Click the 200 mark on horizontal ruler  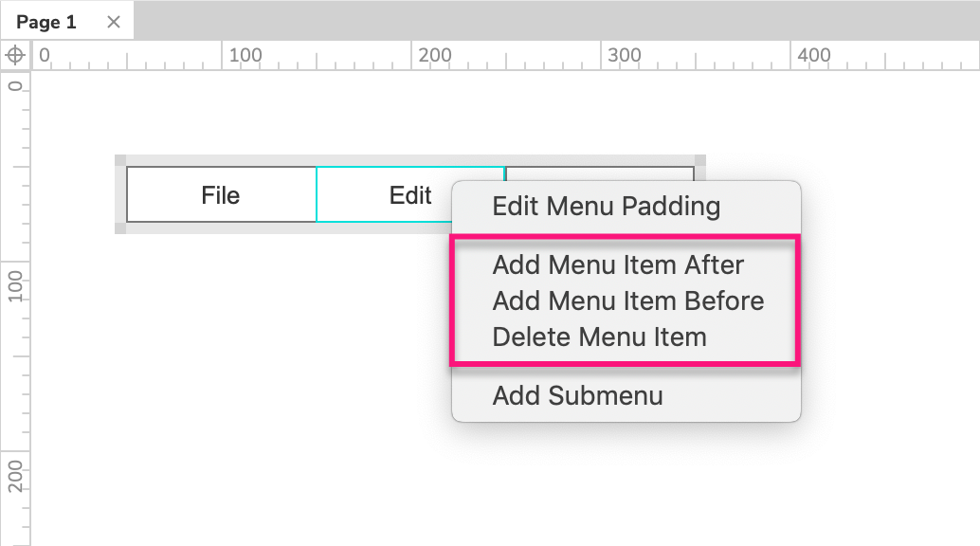(434, 55)
